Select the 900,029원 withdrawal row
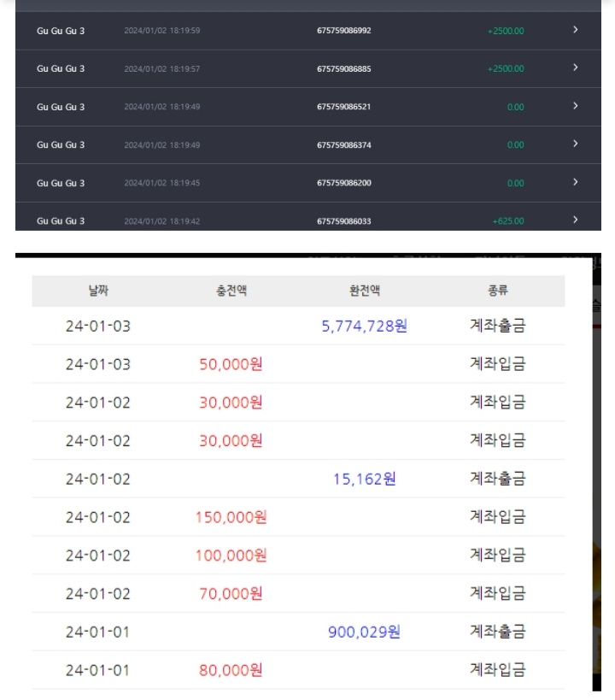 pos(299,632)
